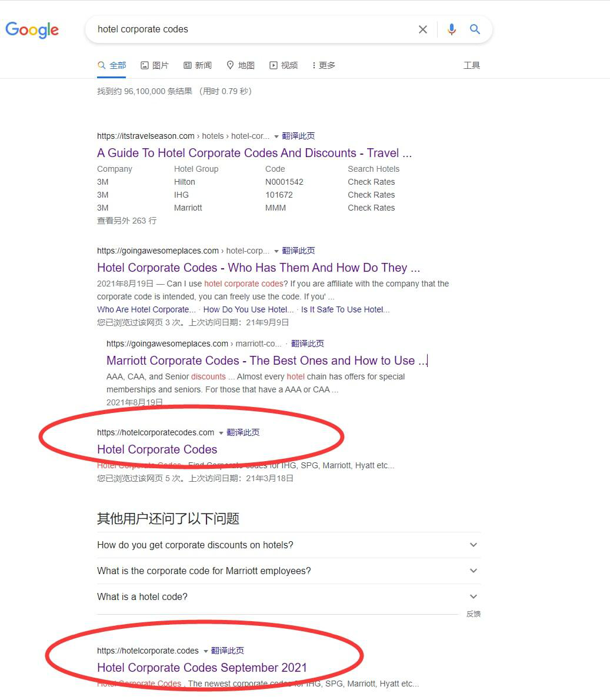Viewport: 610px width, 700px height.
Task: Open the Hotel Corporate Codes hotelcorporatecodes.com result
Action: 157,449
